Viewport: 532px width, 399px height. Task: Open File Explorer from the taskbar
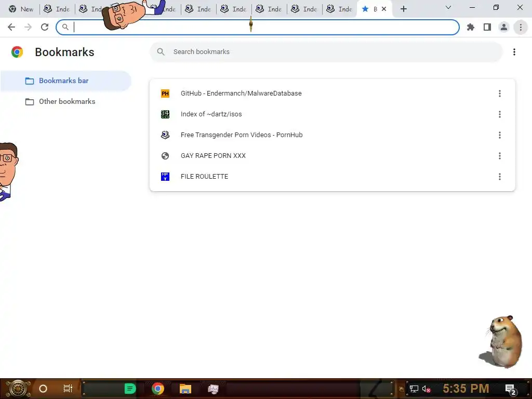[x=185, y=389]
